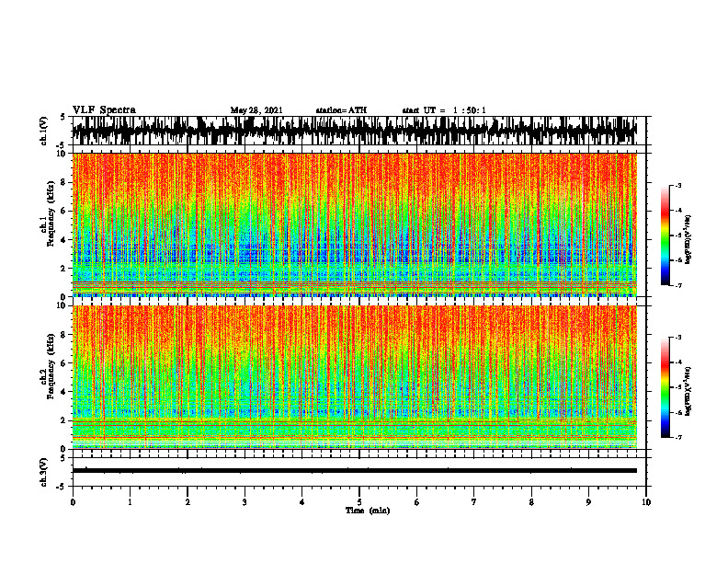Click the ch.1 frequency tick label 4
Viewport: 728px width, 563px height.
click(63, 240)
